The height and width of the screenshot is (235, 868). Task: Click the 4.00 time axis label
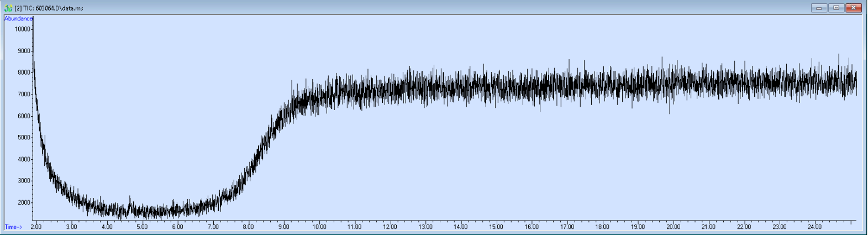[107, 227]
